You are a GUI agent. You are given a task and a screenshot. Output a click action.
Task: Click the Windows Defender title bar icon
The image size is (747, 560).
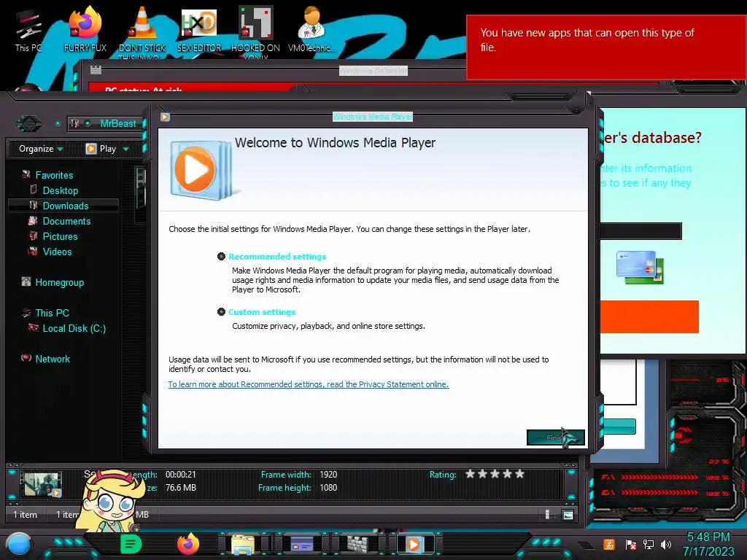96,70
